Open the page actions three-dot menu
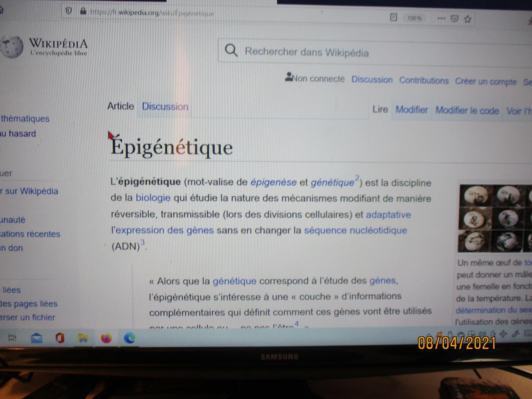The width and height of the screenshot is (532, 399). (441, 18)
